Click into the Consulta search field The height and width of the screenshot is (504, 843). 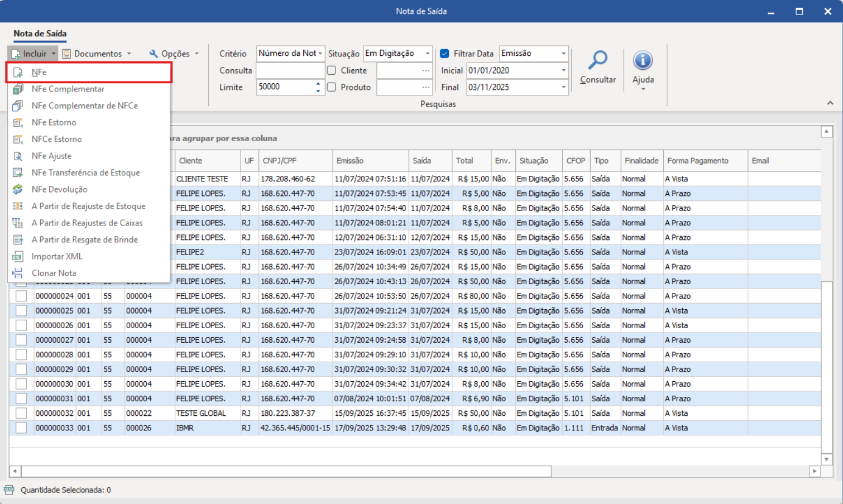coord(290,70)
